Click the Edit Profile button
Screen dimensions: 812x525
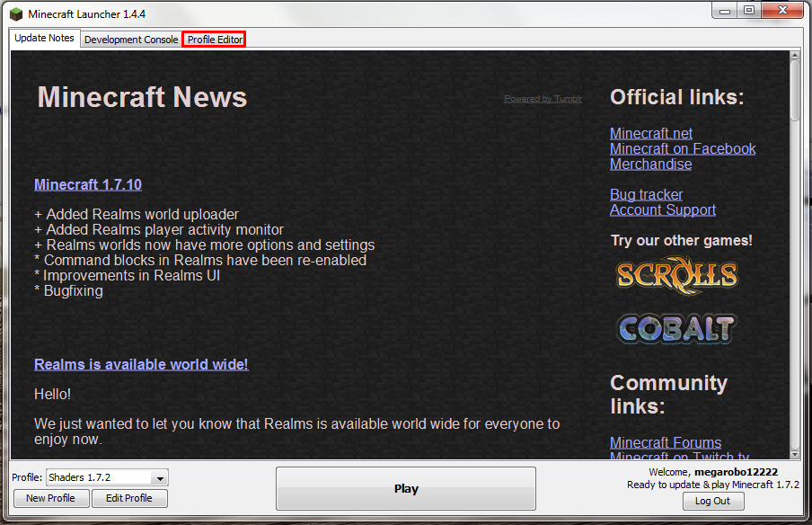129,498
